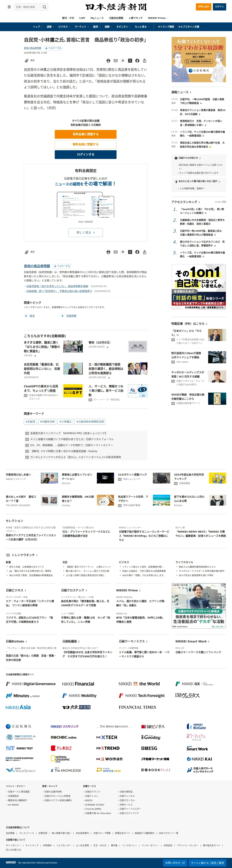This screenshot has height=868, width=232.
Task: Click the bottom note share icon
Action: [x=123, y=252]
